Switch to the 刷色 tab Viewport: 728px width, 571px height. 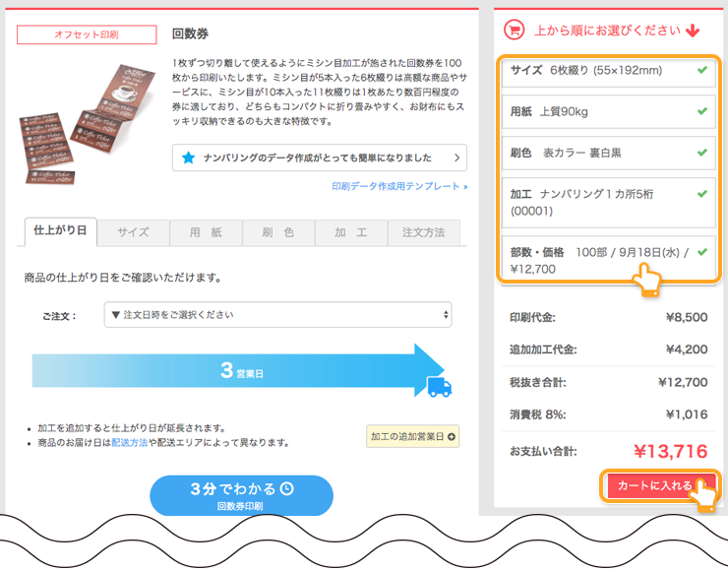pyautogui.click(x=278, y=232)
